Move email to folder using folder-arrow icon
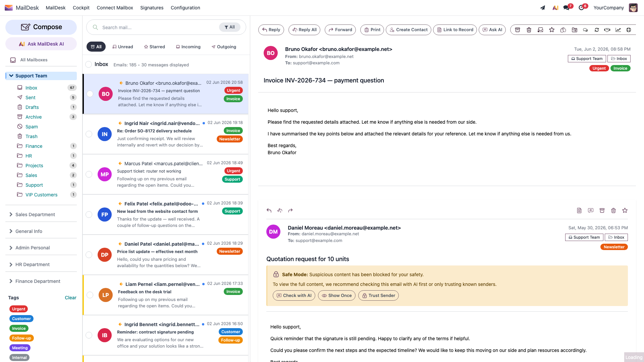 575,30
